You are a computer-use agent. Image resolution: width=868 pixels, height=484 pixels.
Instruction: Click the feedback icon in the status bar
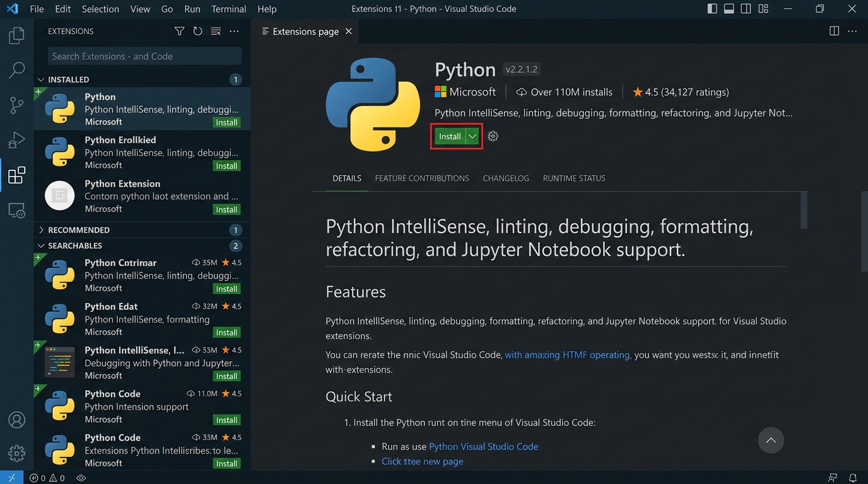(833, 478)
